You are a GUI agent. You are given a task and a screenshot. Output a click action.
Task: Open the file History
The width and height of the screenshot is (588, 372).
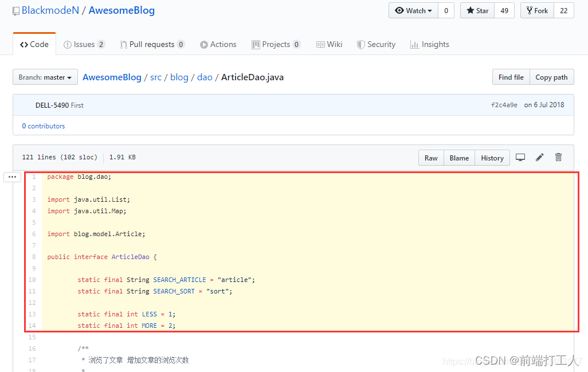[x=492, y=158]
